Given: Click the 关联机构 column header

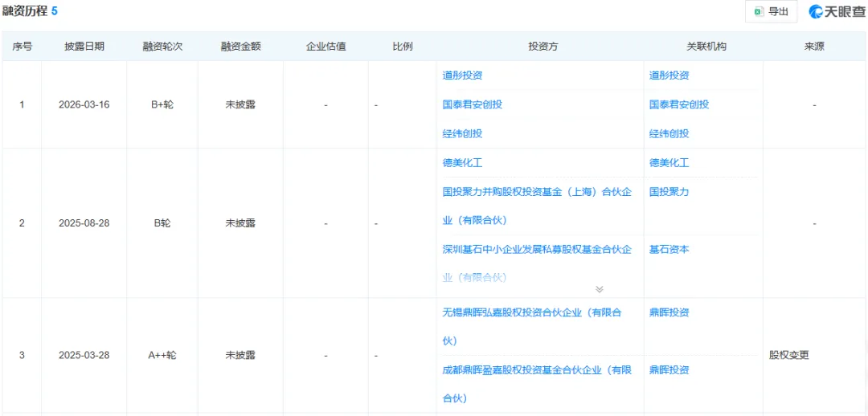Looking at the screenshot, I should [706, 47].
